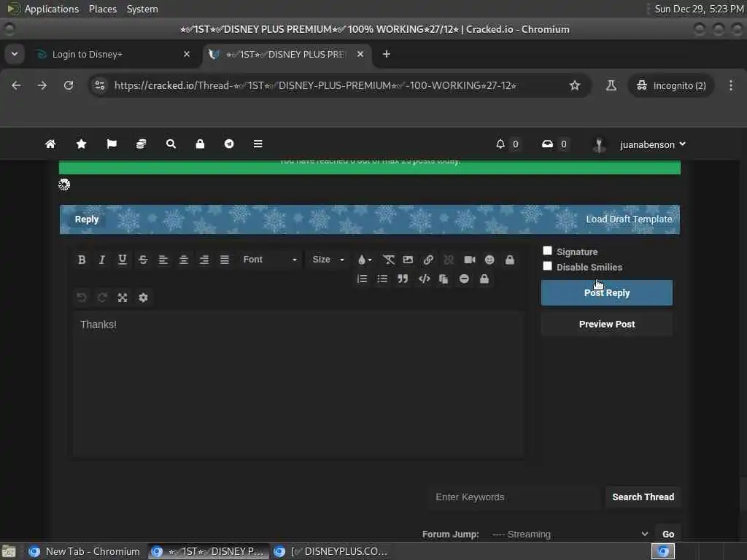This screenshot has width=747, height=560.
Task: Open the star icon in forum navbar
Action: tap(82, 144)
